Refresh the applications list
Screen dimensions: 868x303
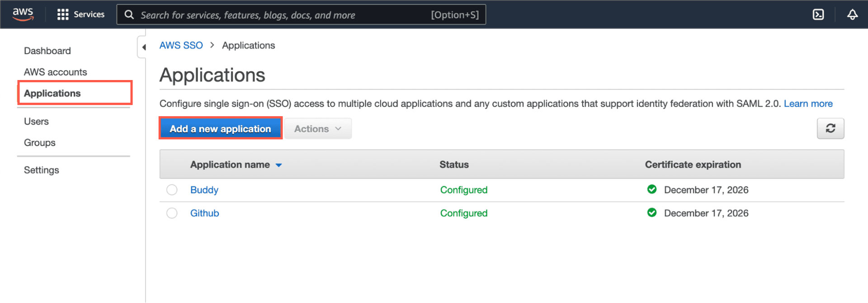[x=830, y=128]
